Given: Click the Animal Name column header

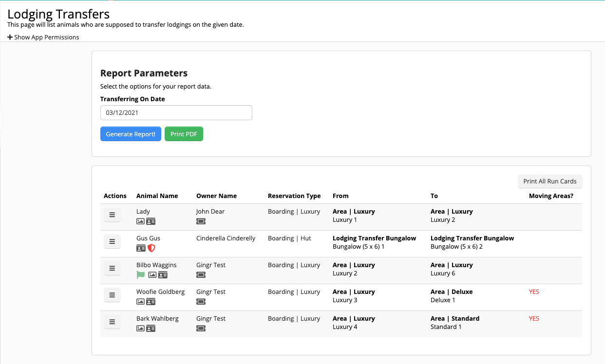Looking at the screenshot, I should point(157,196).
